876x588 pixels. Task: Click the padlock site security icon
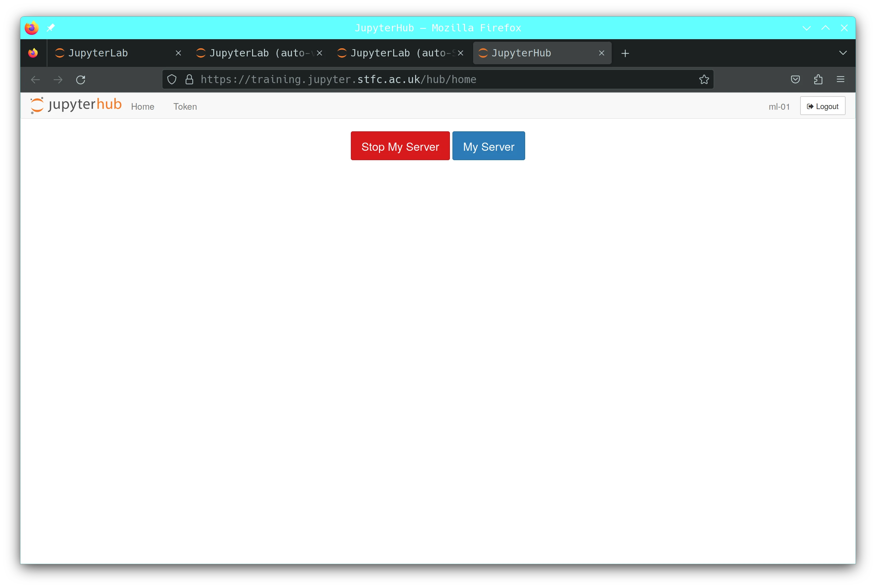(x=189, y=79)
